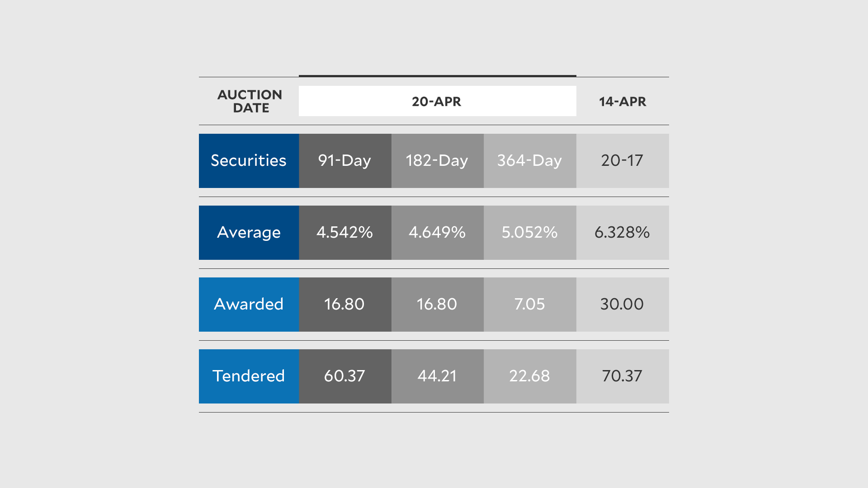868x488 pixels.
Task: Click the Tendered row label
Action: tap(249, 376)
